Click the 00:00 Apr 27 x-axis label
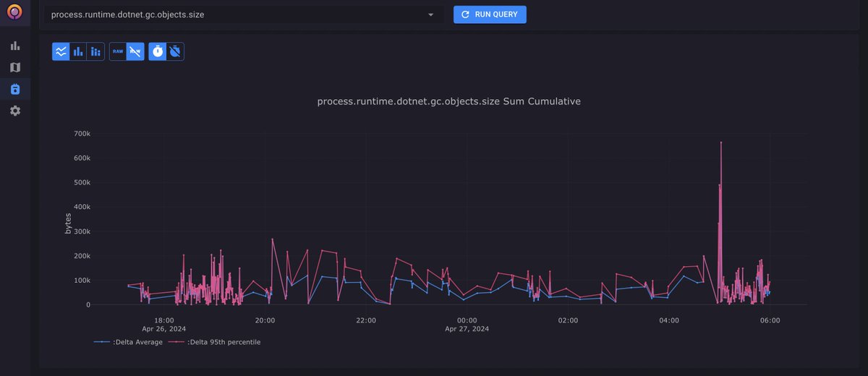Image resolution: width=868 pixels, height=376 pixels. [x=467, y=324]
